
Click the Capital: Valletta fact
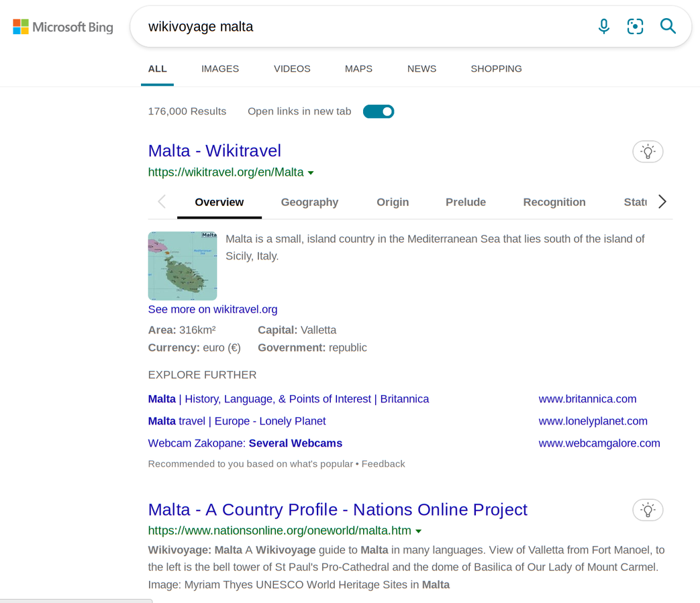(297, 330)
